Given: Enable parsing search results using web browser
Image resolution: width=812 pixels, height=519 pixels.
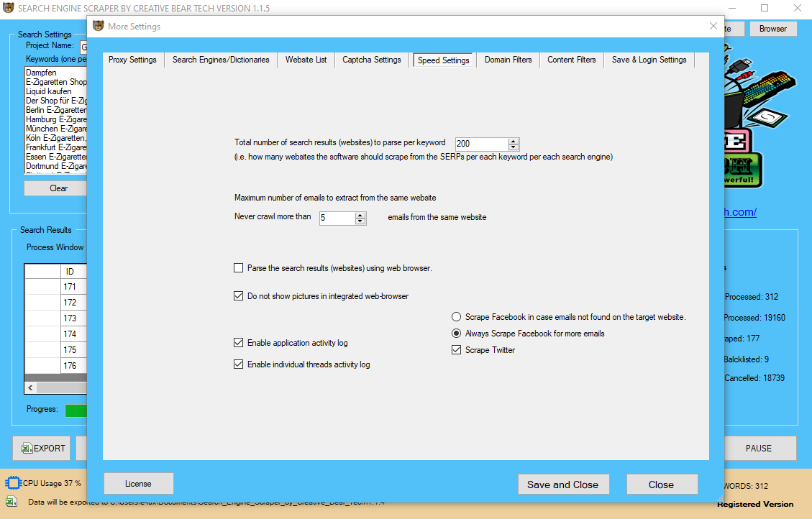Looking at the screenshot, I should 238,268.
